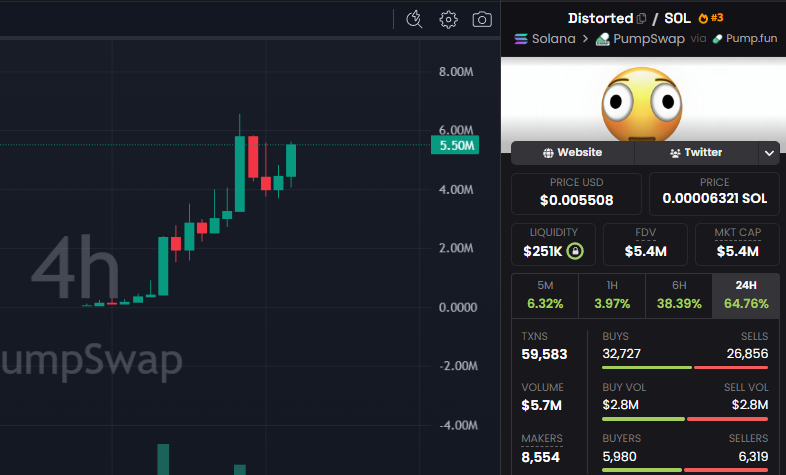Select the 6H timeframe tab
786x475 pixels.
[679, 296]
